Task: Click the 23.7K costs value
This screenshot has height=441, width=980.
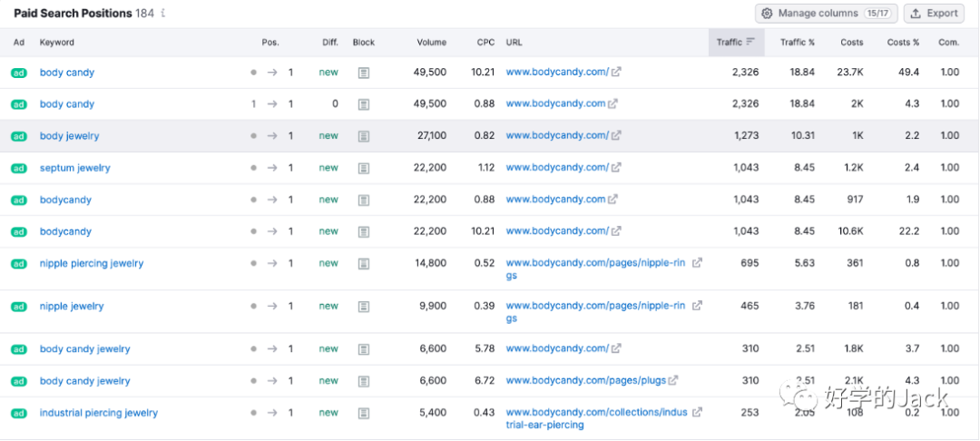Action: pos(850,72)
